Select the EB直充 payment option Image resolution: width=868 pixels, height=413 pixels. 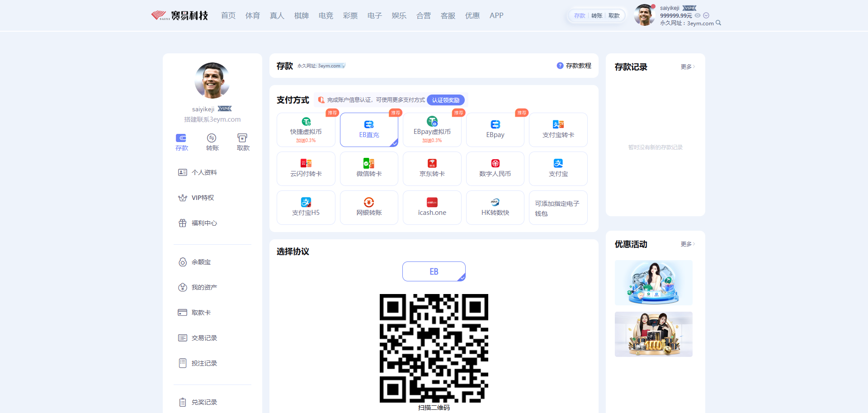pos(369,130)
